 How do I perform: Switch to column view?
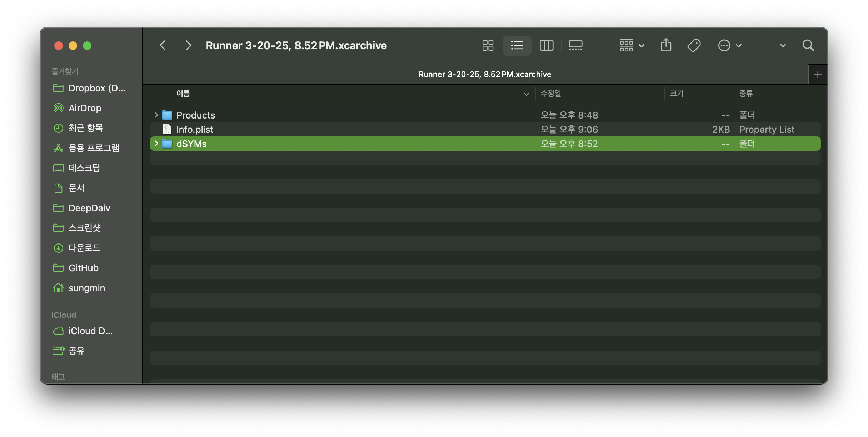(x=546, y=45)
